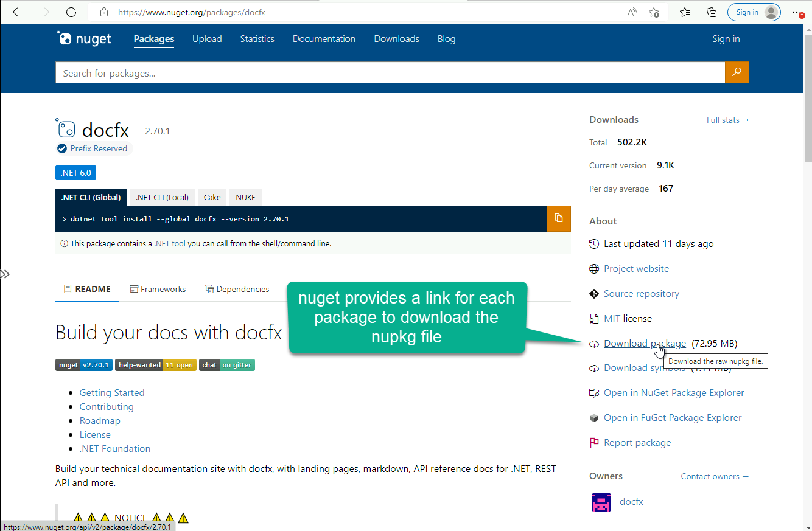
Task: Expand the side panel double-chevron
Action: [x=5, y=274]
